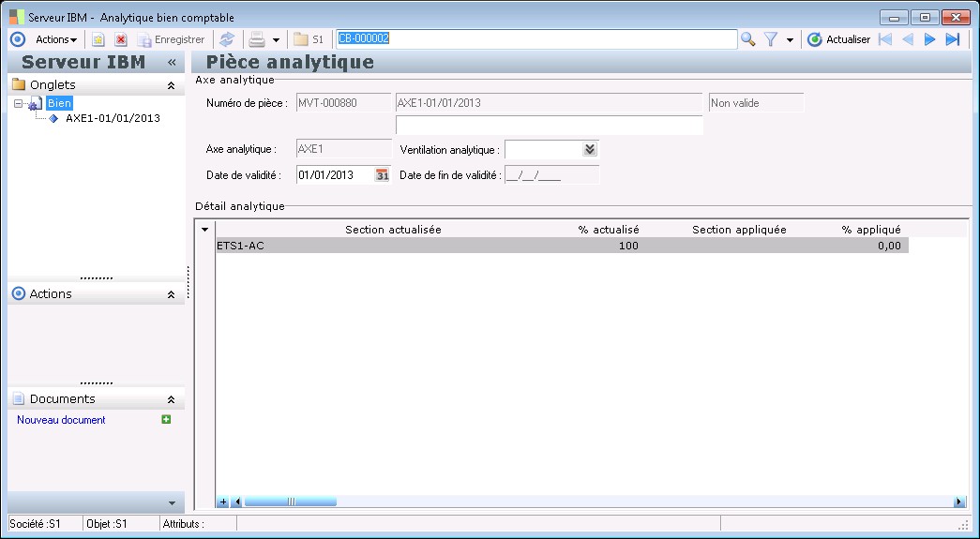
Task: Click the sidebar bottom dropdown arrow
Action: pyautogui.click(x=172, y=503)
